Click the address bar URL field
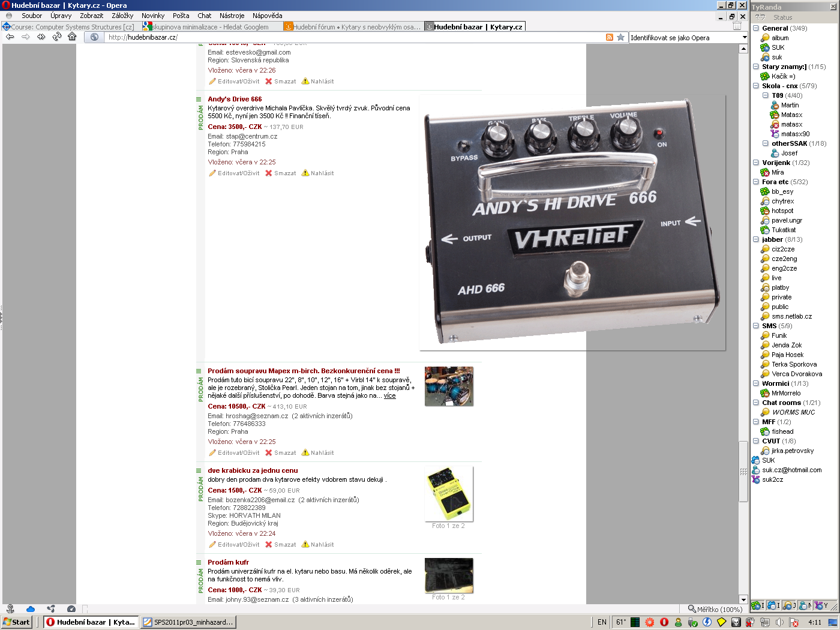 pyautogui.click(x=354, y=37)
